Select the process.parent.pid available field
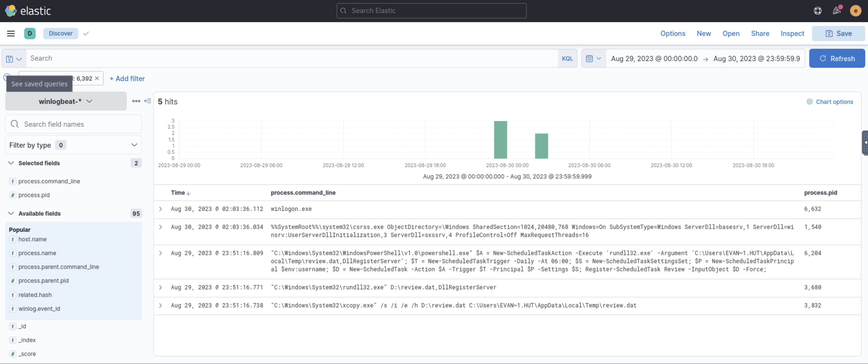 43,281
